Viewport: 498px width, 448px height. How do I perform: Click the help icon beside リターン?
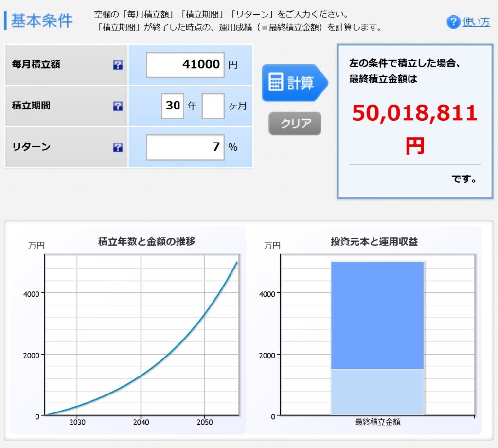click(118, 147)
